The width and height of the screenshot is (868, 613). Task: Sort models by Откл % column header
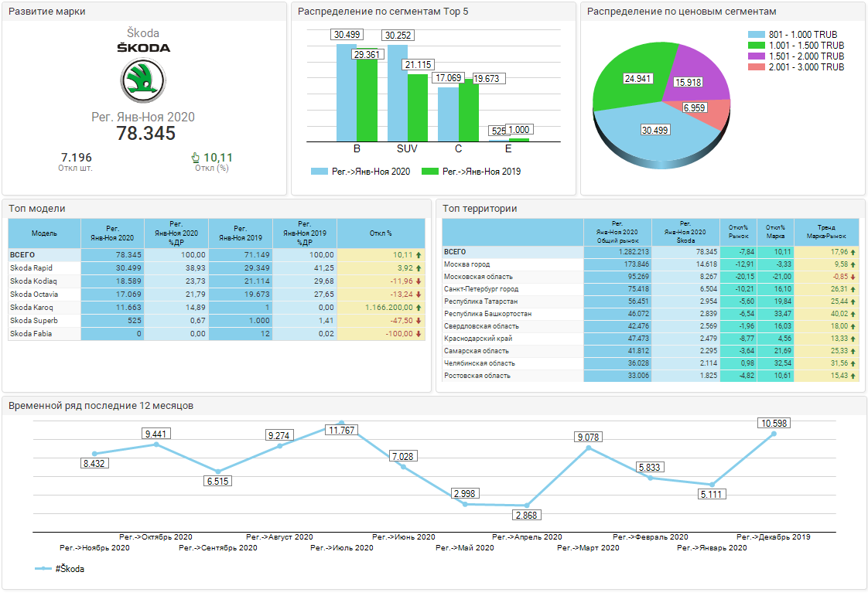point(381,233)
